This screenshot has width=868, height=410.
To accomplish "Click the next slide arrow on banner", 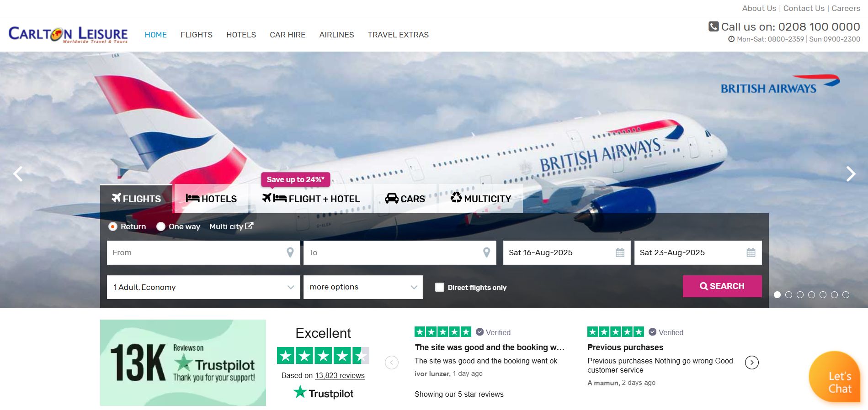I will [x=850, y=173].
